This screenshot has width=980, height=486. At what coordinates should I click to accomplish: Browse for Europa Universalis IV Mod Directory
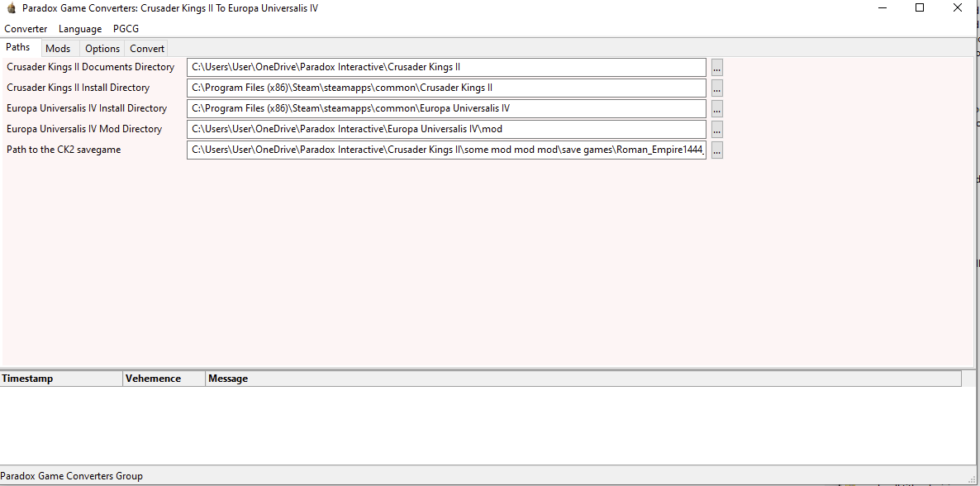pyautogui.click(x=716, y=130)
